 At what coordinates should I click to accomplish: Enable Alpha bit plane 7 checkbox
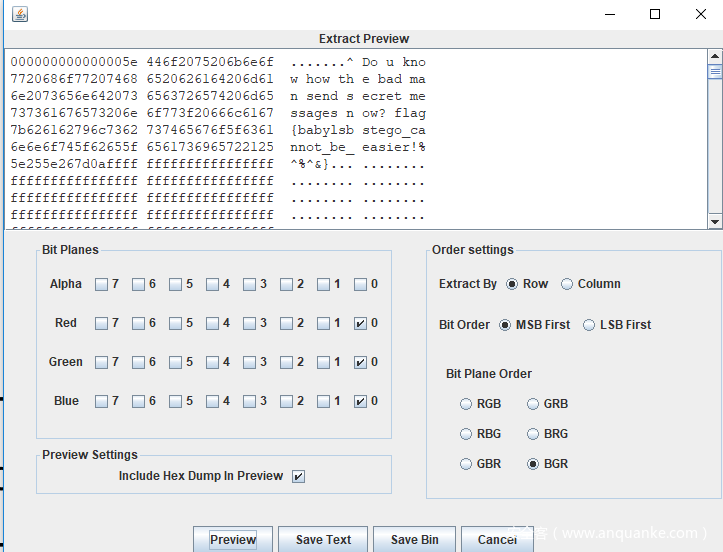coord(102,284)
